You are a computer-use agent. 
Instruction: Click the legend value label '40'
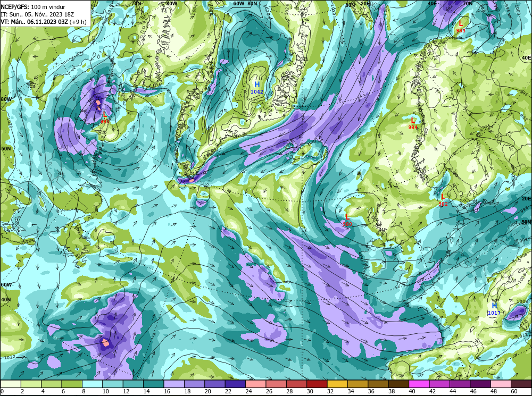(412, 392)
